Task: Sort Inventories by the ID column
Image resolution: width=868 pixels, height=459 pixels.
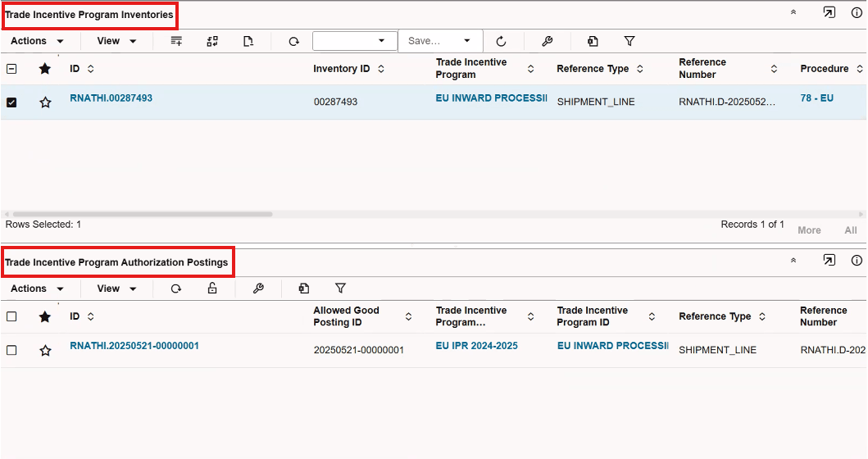Action: coord(91,69)
